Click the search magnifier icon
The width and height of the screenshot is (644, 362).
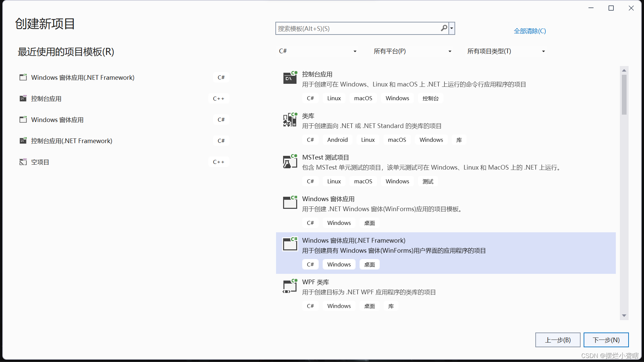pyautogui.click(x=444, y=28)
